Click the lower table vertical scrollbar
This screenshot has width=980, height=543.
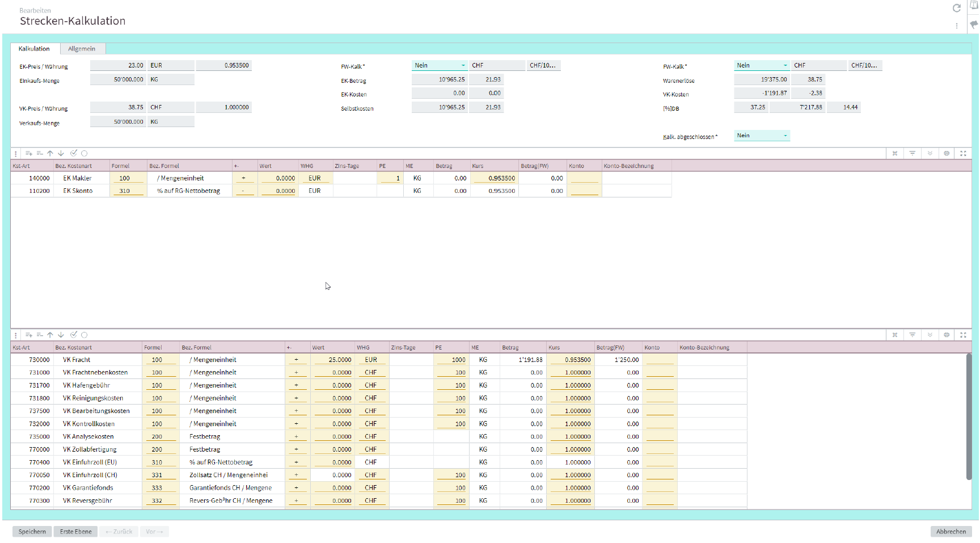[969, 416]
